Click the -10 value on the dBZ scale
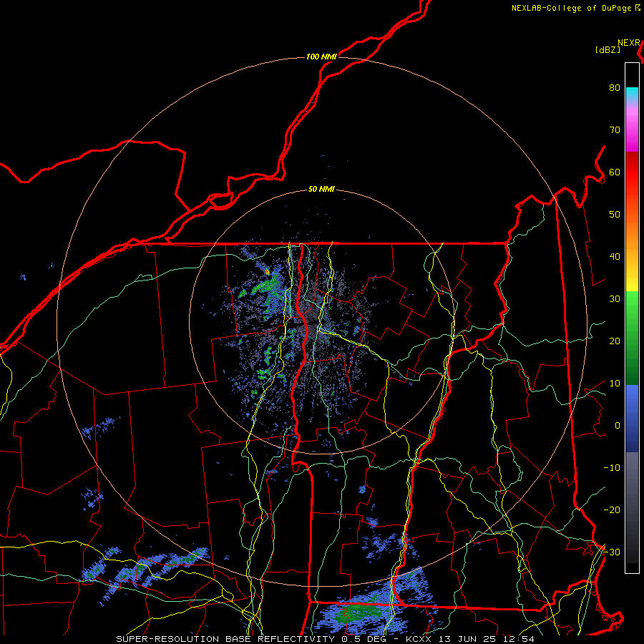 point(612,468)
